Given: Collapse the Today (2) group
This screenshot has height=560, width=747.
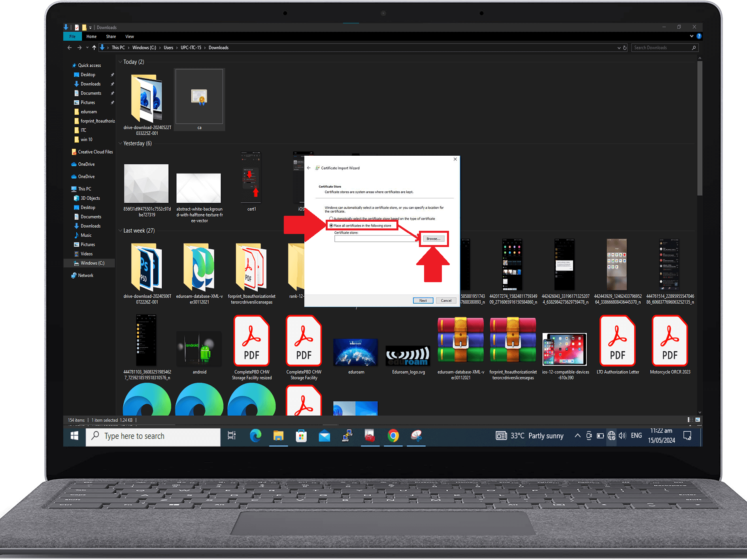Looking at the screenshot, I should (120, 62).
